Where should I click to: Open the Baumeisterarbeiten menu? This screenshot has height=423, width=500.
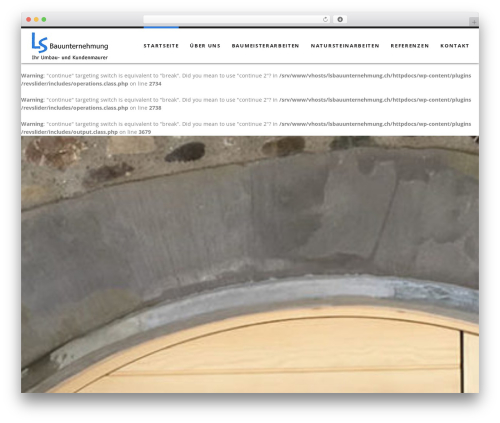click(x=265, y=46)
